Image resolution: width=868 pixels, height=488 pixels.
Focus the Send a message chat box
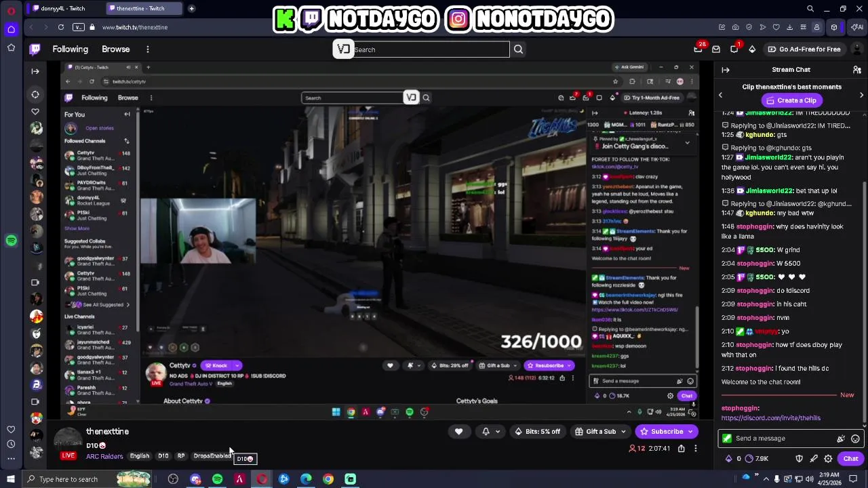[x=790, y=439]
